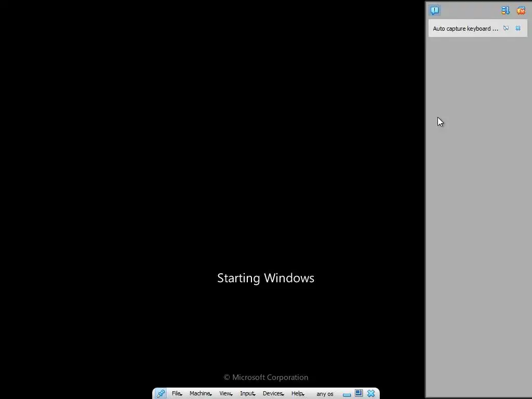This screenshot has width=532, height=399.
Task: Open the Input menu
Action: click(x=247, y=394)
